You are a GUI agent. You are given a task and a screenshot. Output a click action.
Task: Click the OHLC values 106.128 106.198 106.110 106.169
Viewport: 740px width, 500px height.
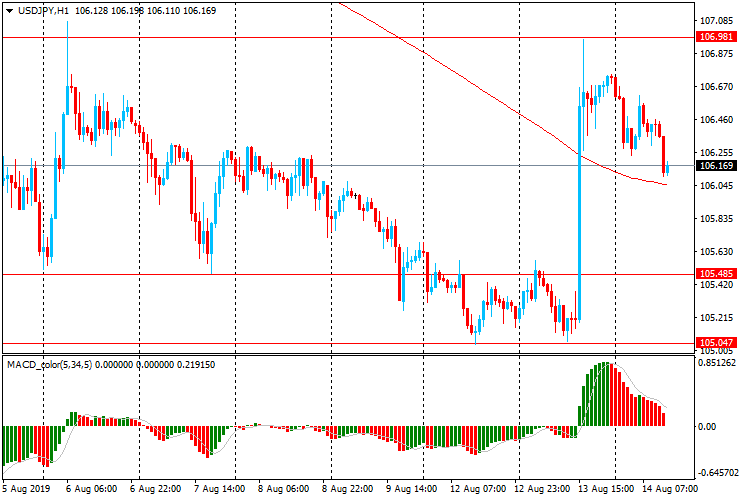[145, 11]
